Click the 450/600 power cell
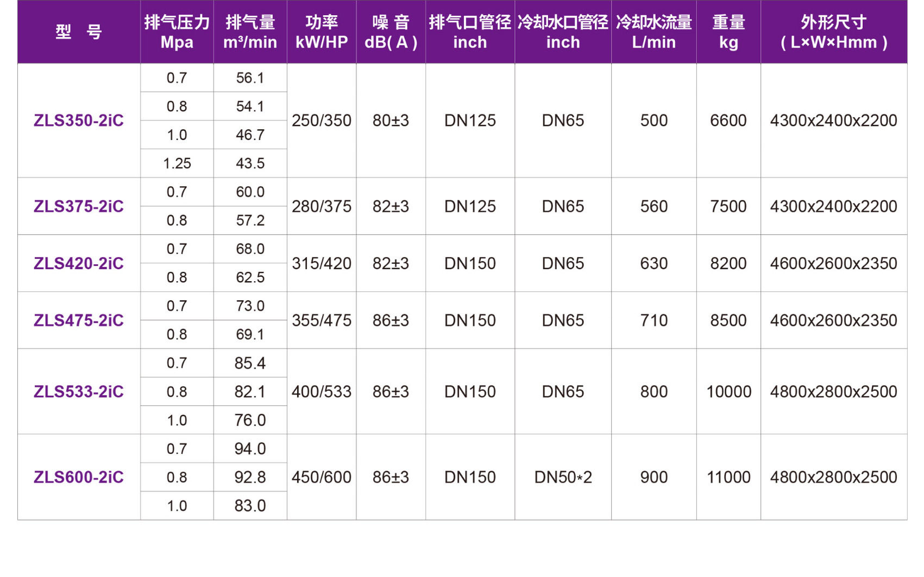Image resolution: width=924 pixels, height=577 pixels. coord(322,477)
